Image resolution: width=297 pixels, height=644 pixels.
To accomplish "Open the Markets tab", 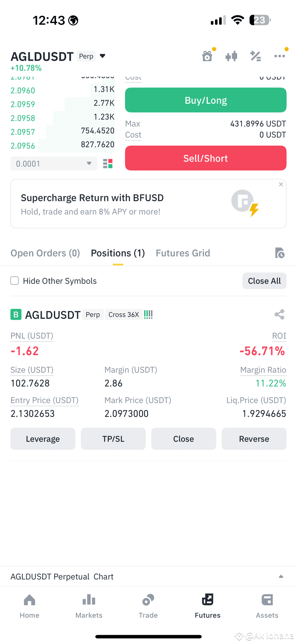I will coord(89,606).
